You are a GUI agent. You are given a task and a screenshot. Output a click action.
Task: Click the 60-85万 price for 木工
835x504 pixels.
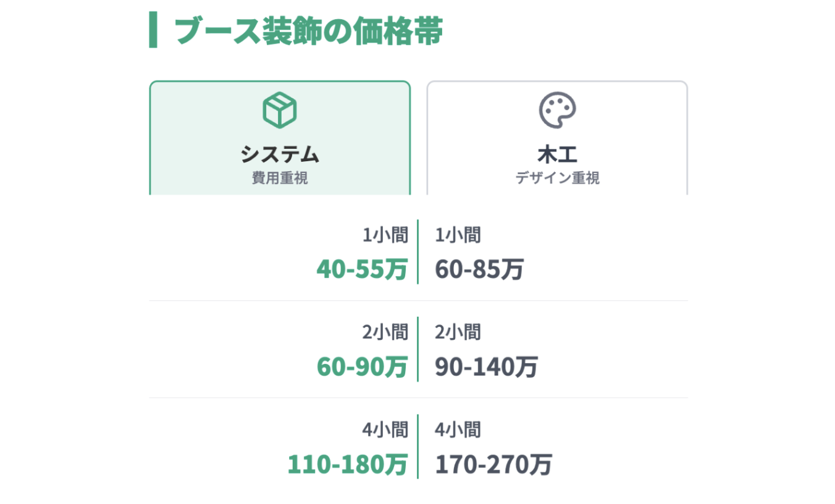point(479,269)
